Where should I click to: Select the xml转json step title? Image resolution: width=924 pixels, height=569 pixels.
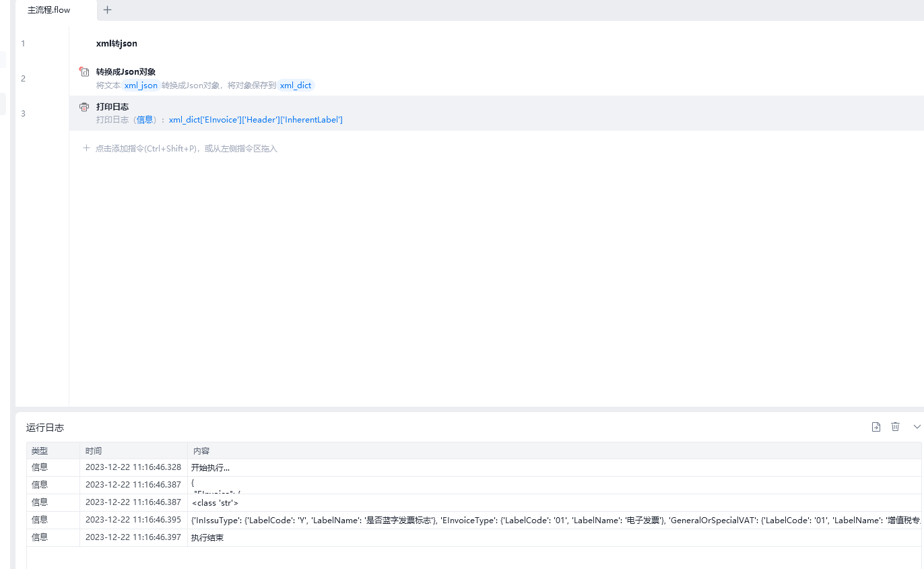pos(117,44)
